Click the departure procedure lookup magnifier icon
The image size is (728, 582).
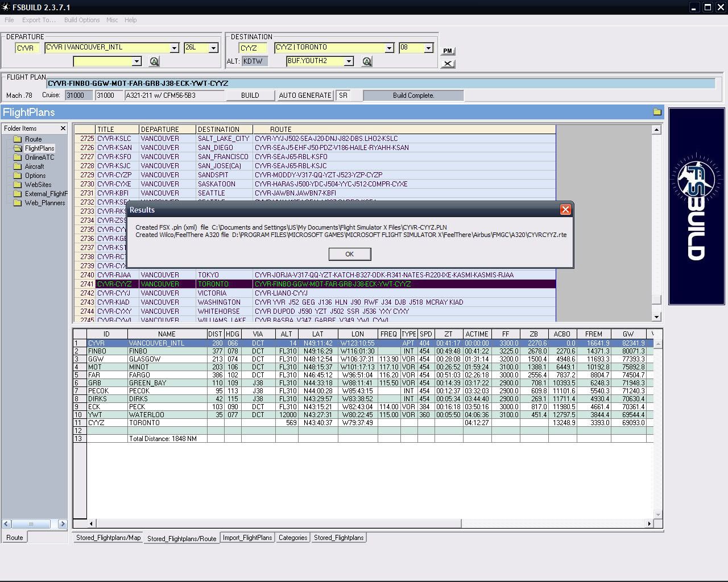[x=154, y=61]
